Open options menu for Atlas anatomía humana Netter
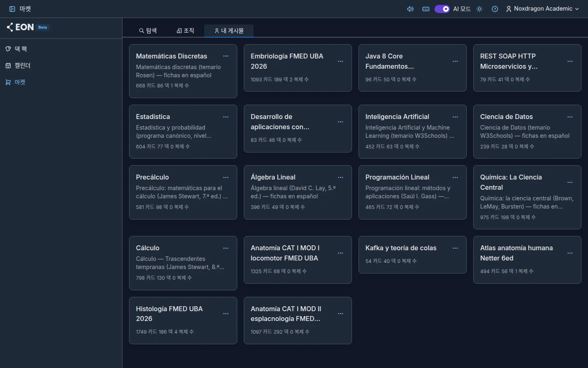Image resolution: width=588 pixels, height=368 pixels. click(570, 253)
